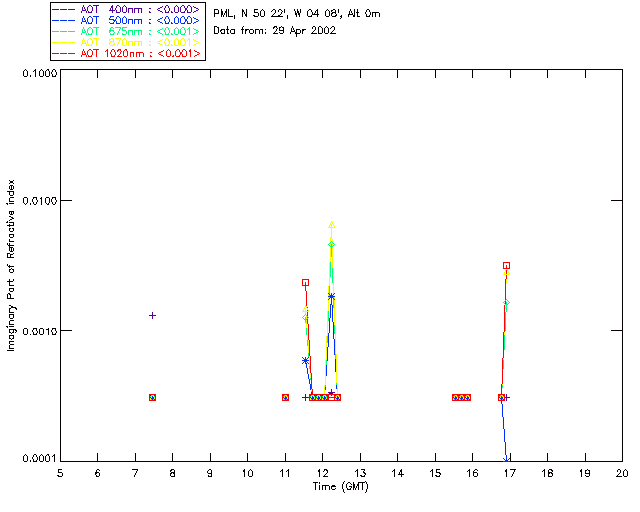The image size is (640, 512).
Task: Click the x-axis tick label 9
Action: (x=210, y=473)
